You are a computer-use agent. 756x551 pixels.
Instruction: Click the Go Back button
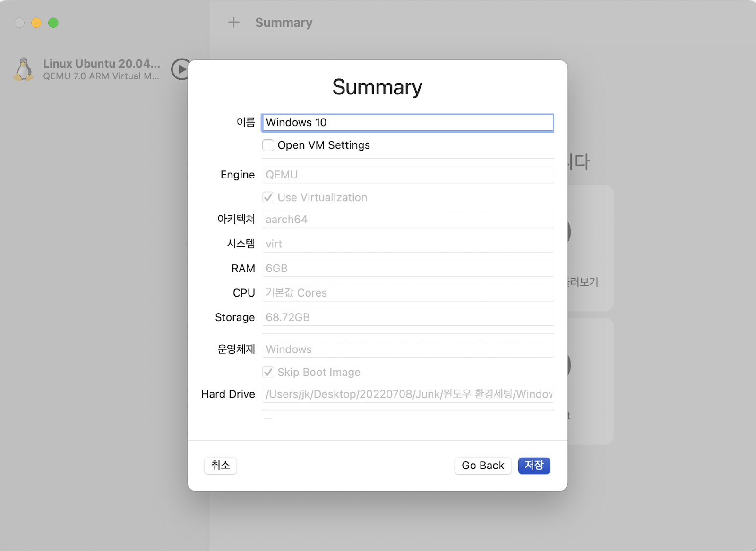[x=483, y=466]
